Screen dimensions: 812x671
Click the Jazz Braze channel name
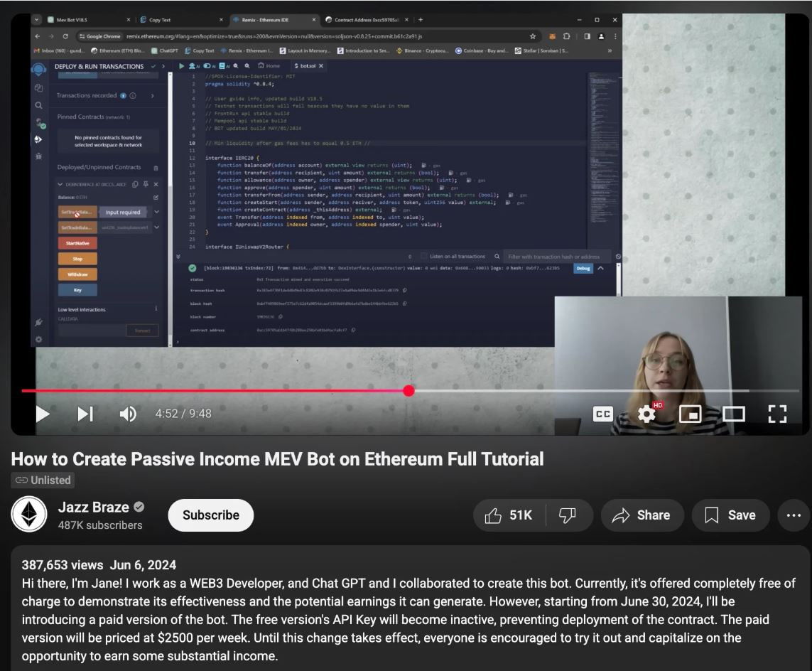point(93,508)
